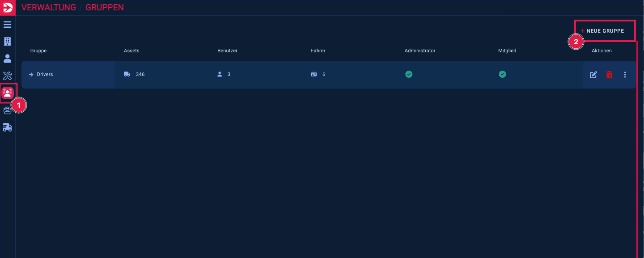644x258 pixels.
Task: Edit the Drivers group with pencil icon
Action: pyautogui.click(x=593, y=75)
